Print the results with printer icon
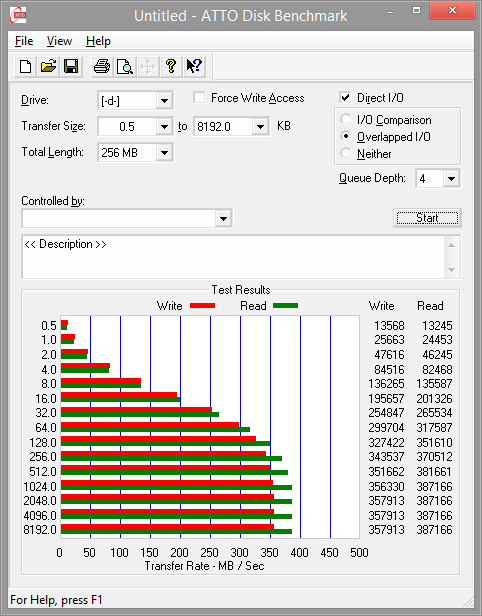Screen dimensions: 482x616 pos(102,66)
